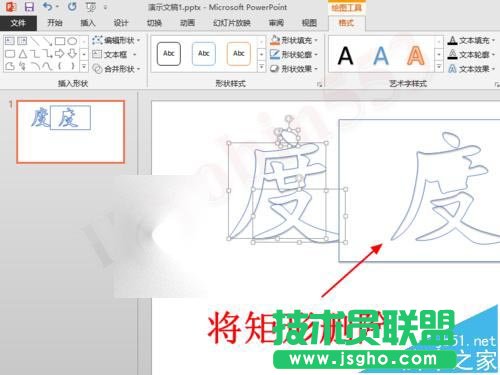
Task: Open 合并形状 (Merge Shapes) dropdown
Action: click(x=116, y=69)
